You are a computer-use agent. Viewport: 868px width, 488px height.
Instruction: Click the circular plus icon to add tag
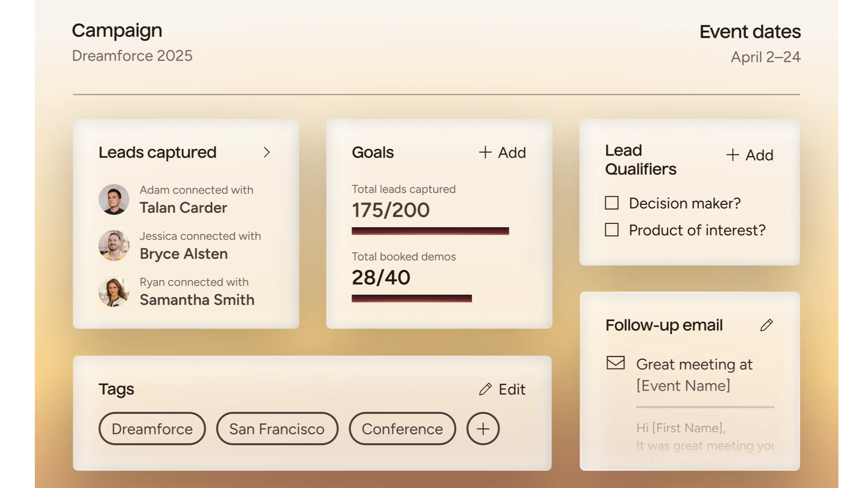coord(483,429)
